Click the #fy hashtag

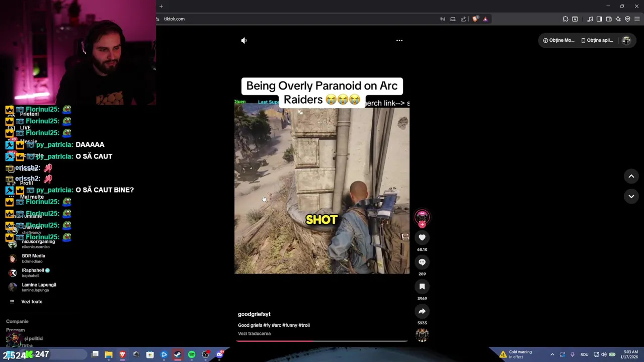click(267, 325)
